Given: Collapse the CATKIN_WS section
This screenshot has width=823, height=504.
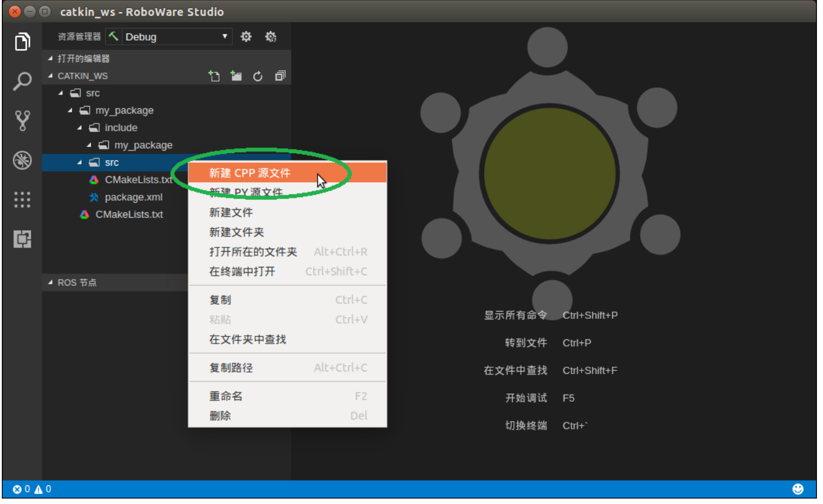Looking at the screenshot, I should click(50, 76).
